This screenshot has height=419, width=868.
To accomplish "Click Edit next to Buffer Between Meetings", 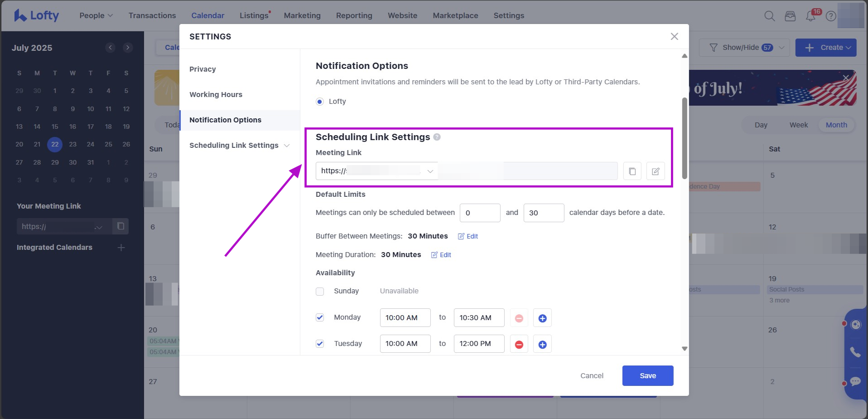I will (x=468, y=236).
